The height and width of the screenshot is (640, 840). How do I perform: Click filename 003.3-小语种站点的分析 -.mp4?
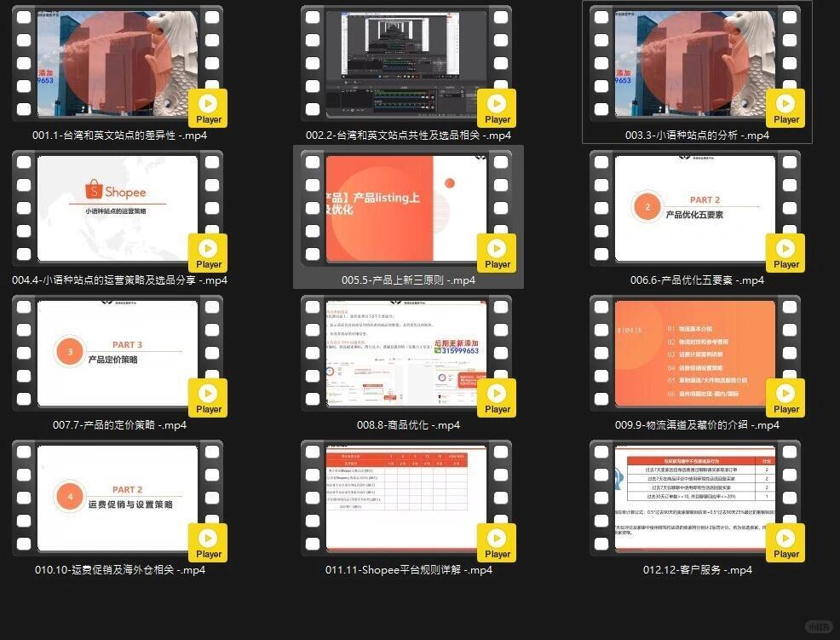(x=697, y=135)
